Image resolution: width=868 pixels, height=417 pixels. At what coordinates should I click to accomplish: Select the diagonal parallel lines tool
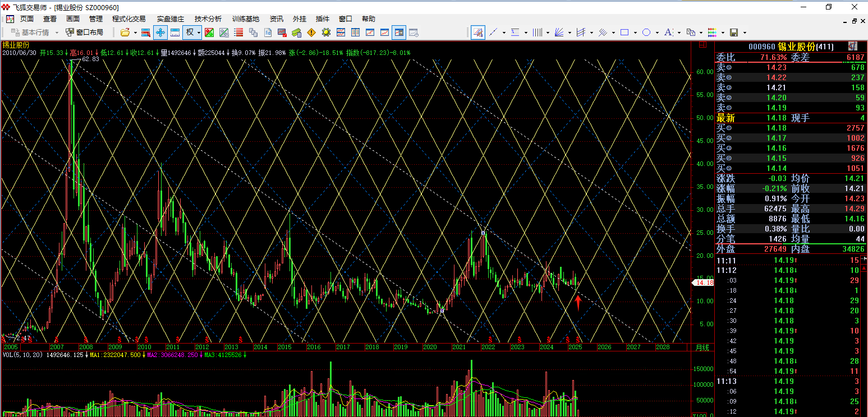click(x=603, y=33)
